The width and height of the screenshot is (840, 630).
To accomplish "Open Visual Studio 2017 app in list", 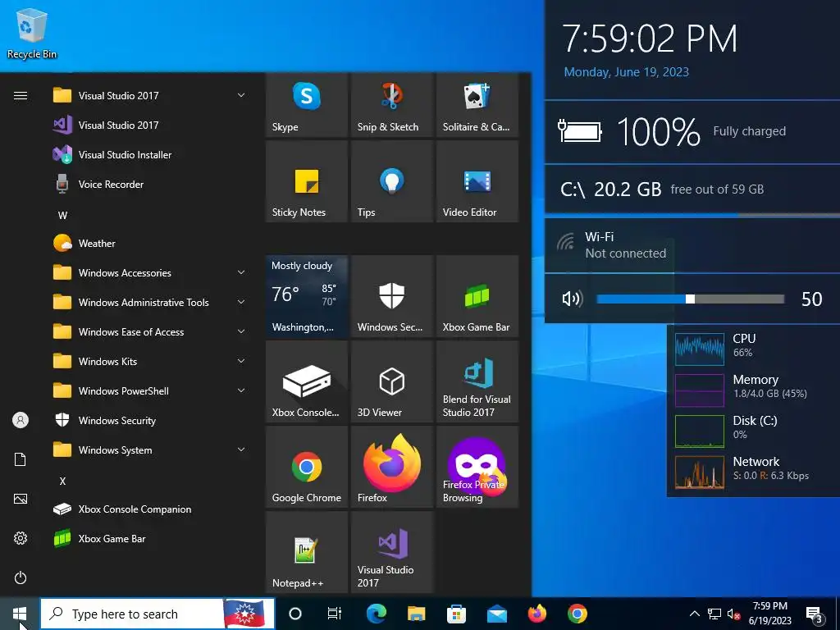I will [x=149, y=125].
